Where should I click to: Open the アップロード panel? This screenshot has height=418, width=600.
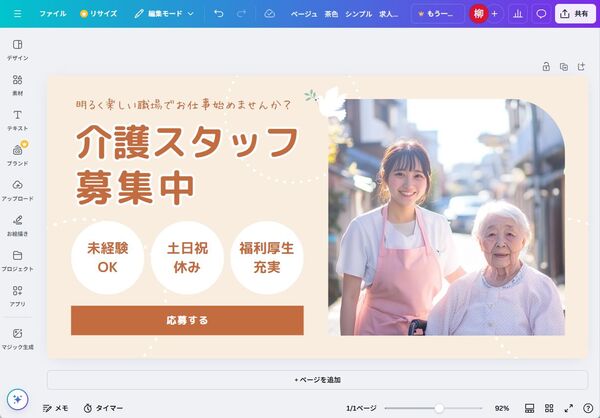18,191
